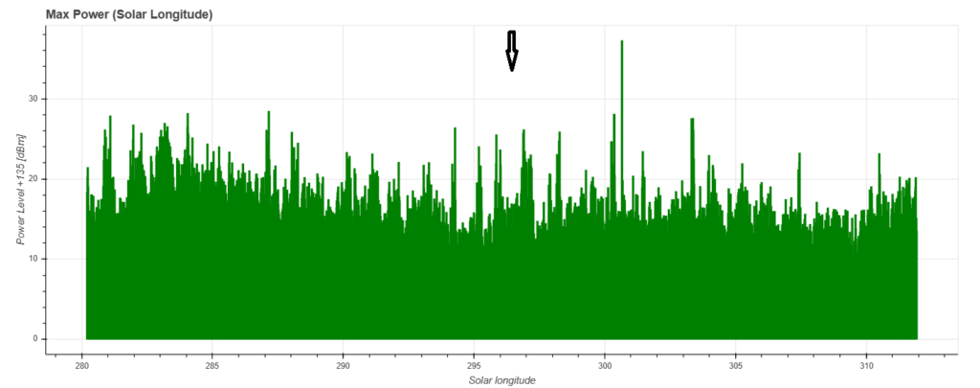Click x-axis tick label 290
Viewport: 980px width, 388px height.
[343, 365]
